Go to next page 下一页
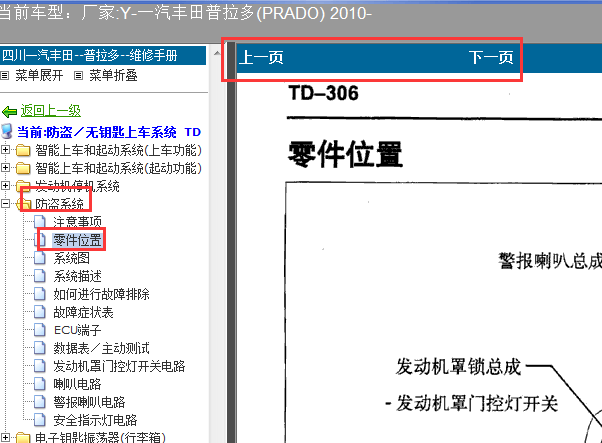This screenshot has width=602, height=443. [x=491, y=58]
